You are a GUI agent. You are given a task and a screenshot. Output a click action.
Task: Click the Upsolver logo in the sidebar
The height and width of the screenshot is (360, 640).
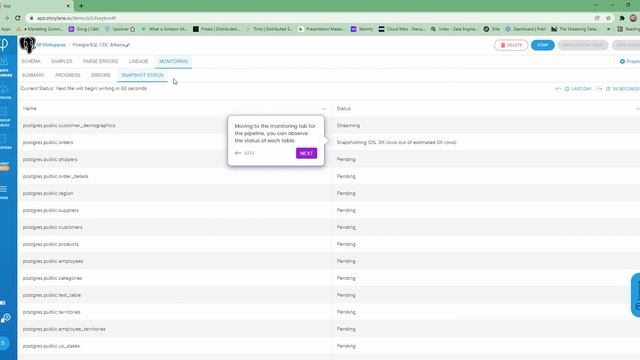click(4, 44)
